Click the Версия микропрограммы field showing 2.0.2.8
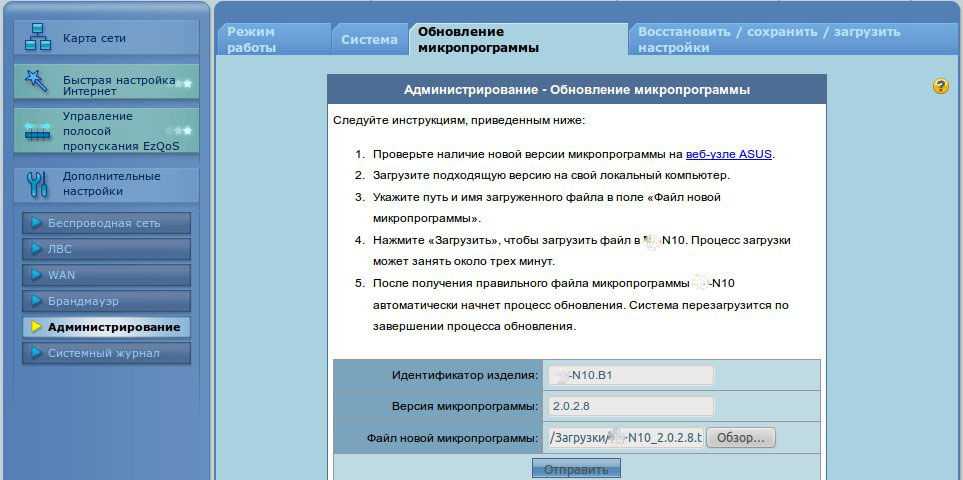 pos(628,406)
